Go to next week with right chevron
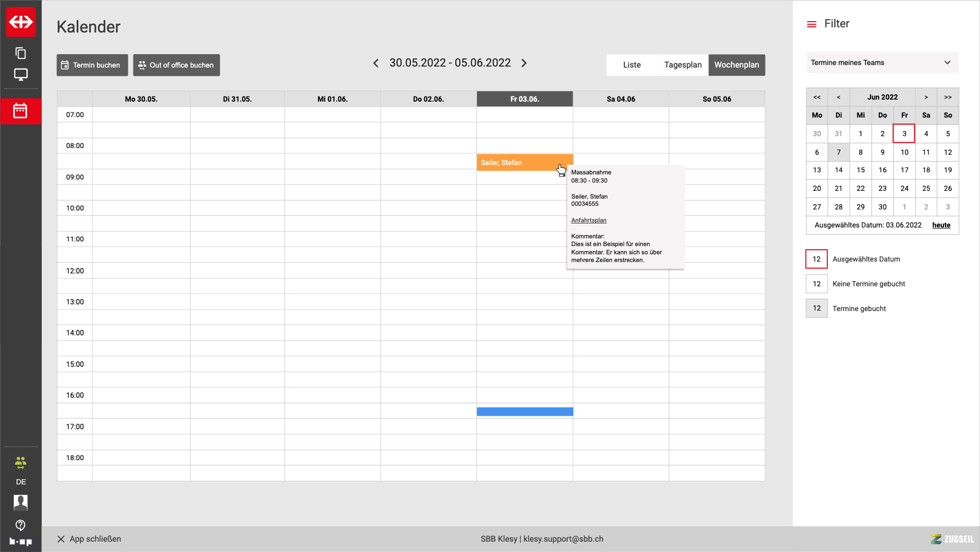This screenshot has height=552, width=980. pyautogui.click(x=524, y=63)
